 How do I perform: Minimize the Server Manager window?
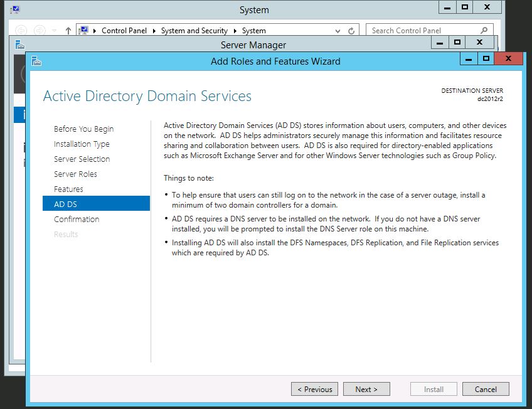(440, 43)
